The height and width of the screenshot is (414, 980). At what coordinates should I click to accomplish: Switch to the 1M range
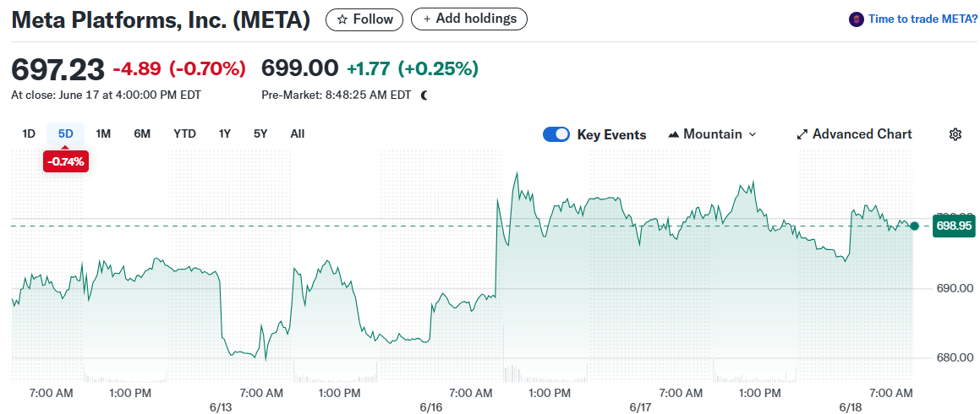click(103, 133)
